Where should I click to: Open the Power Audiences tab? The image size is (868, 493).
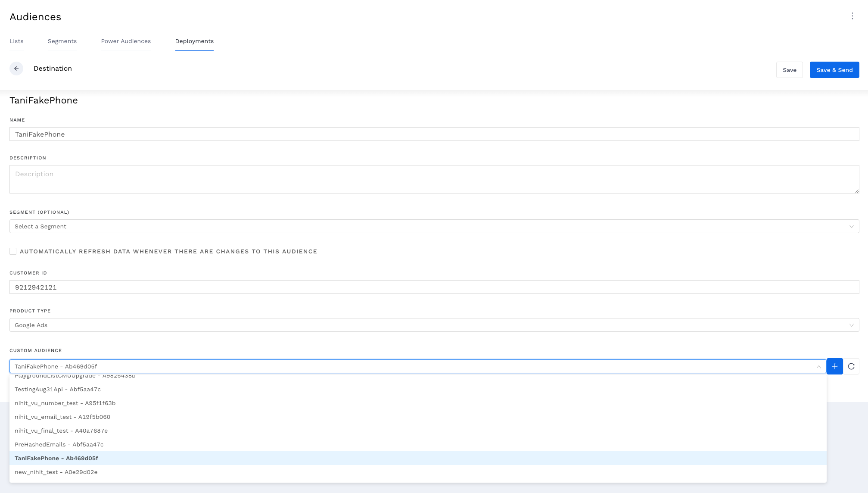click(126, 41)
